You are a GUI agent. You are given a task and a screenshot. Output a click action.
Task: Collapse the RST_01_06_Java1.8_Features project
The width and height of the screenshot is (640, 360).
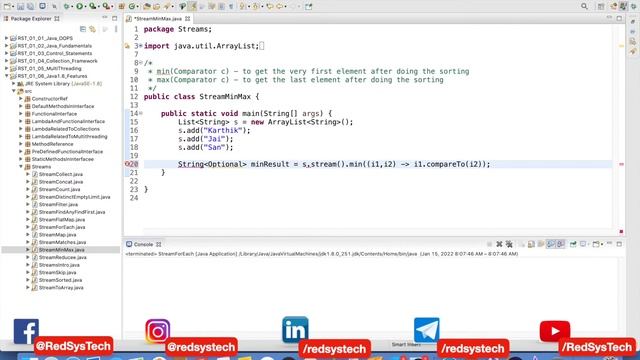pos(7,76)
